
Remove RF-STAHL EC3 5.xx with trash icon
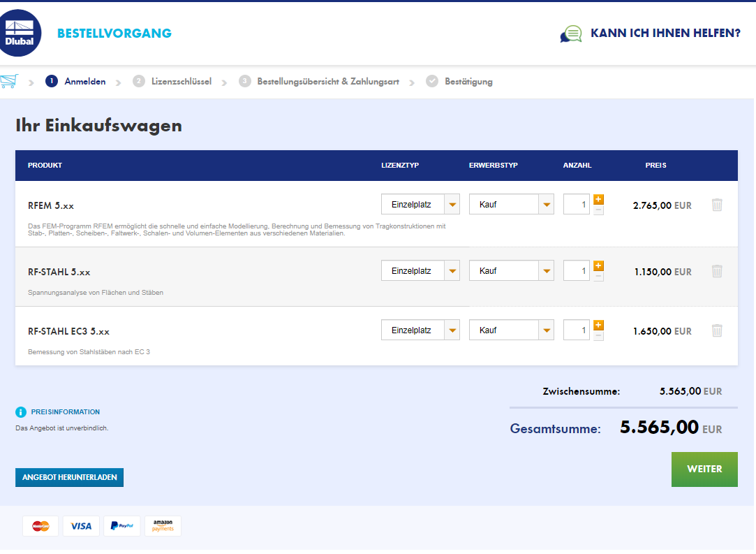(x=717, y=329)
